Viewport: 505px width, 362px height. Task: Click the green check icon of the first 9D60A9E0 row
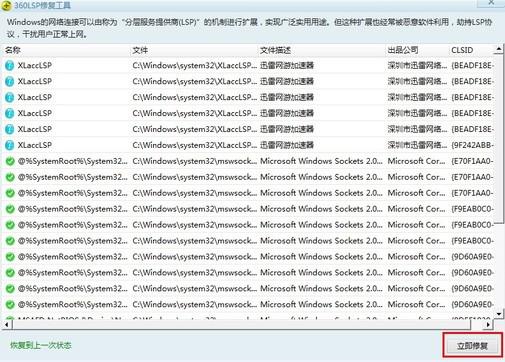coord(10,257)
